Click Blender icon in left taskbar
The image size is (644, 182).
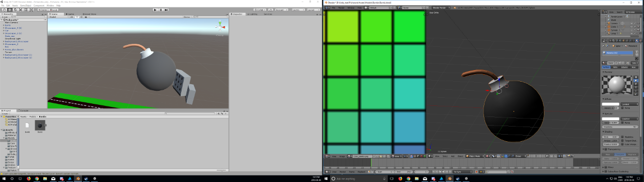[x=77, y=178]
